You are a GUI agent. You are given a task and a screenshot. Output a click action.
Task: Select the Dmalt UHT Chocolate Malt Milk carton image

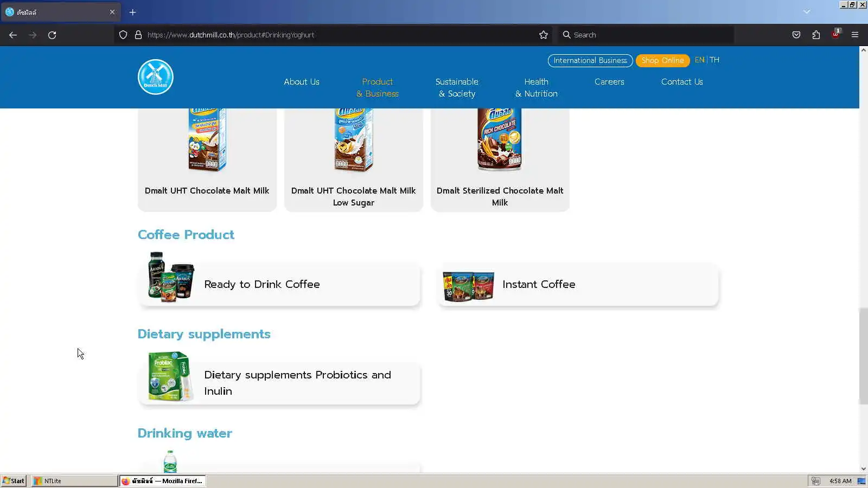[x=207, y=139]
